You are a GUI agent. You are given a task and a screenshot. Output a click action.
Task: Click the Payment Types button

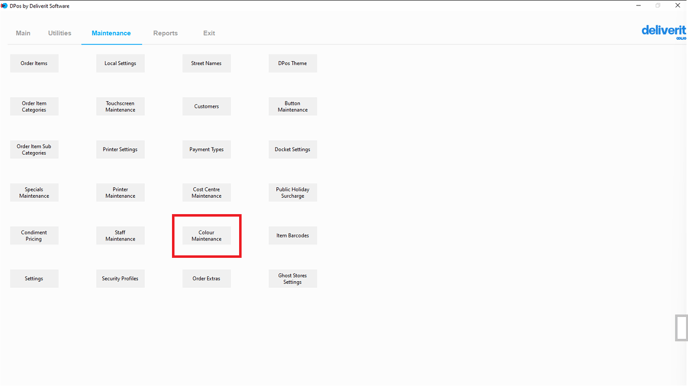207,150
